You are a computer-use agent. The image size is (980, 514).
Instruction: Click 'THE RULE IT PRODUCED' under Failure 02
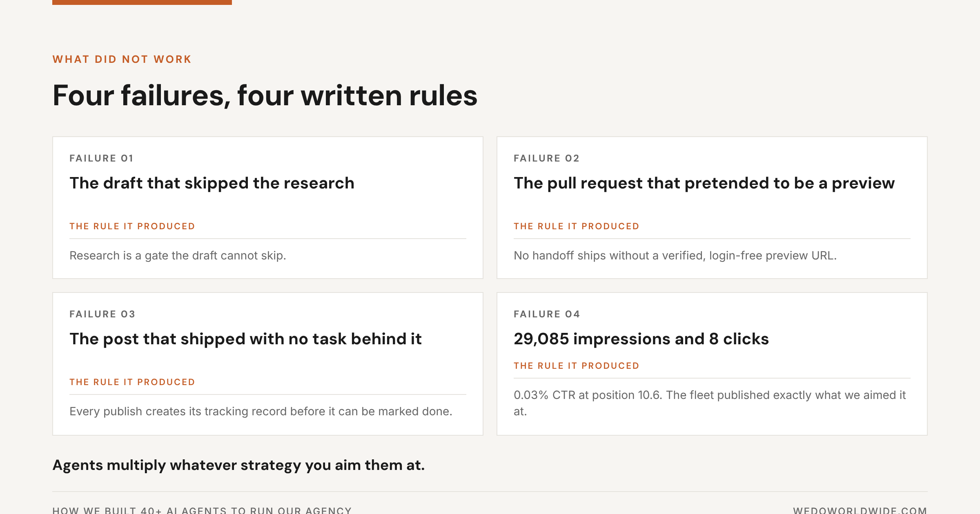coord(577,226)
